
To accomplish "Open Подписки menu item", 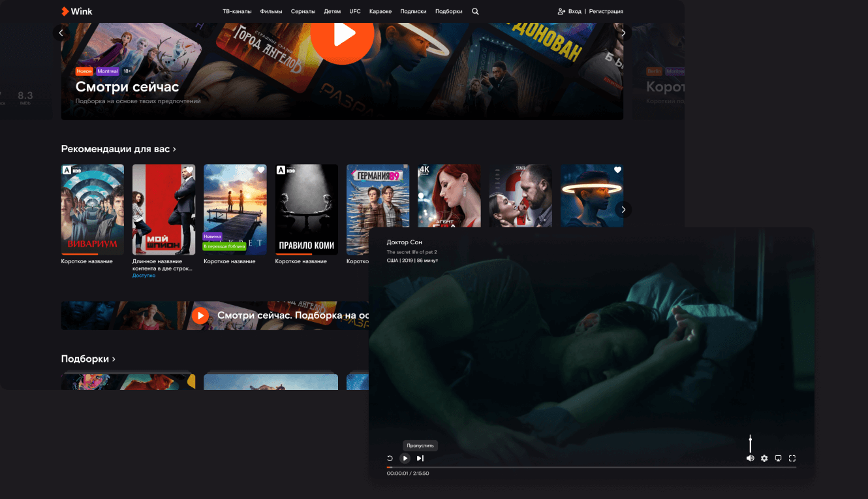I will point(413,11).
